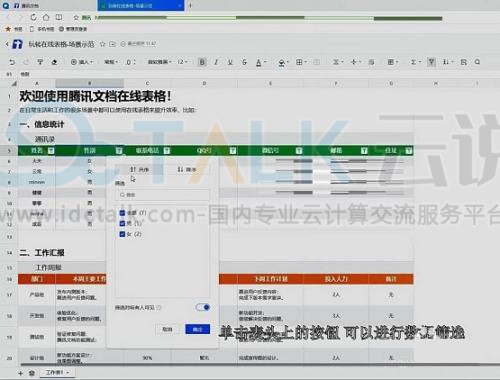500x380 pixels.
Task: Uncheck the 男 filter option
Action: (122, 223)
